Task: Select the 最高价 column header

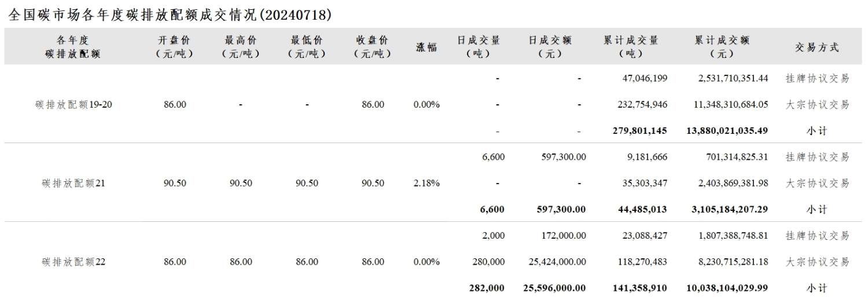Action: point(241,47)
